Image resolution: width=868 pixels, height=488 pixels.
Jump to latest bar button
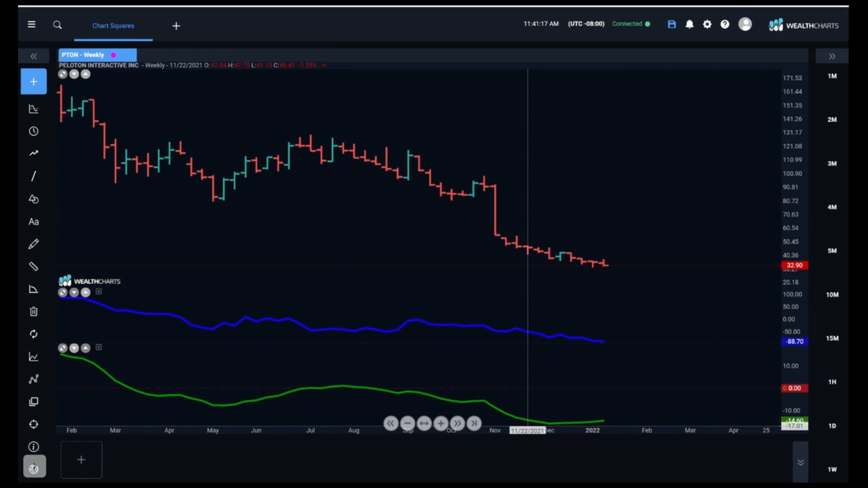point(474,423)
